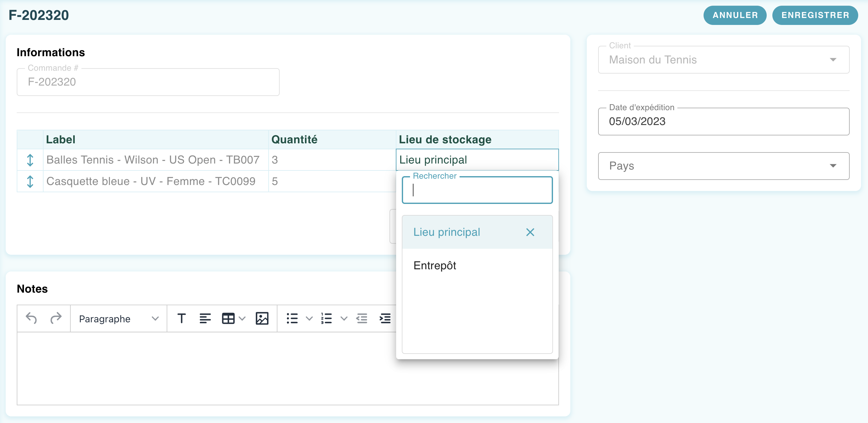Click the Lieu principal storage cell

(x=477, y=160)
